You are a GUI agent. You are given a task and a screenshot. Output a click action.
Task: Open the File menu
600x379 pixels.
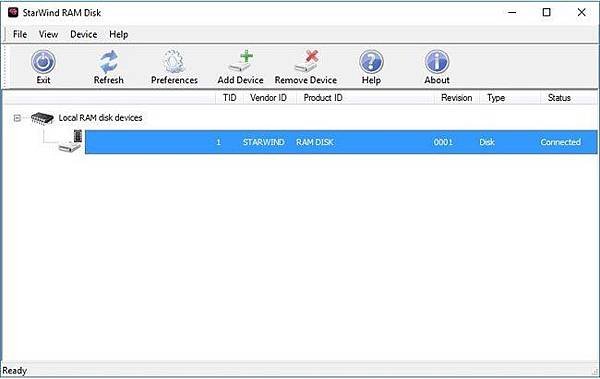[20, 34]
